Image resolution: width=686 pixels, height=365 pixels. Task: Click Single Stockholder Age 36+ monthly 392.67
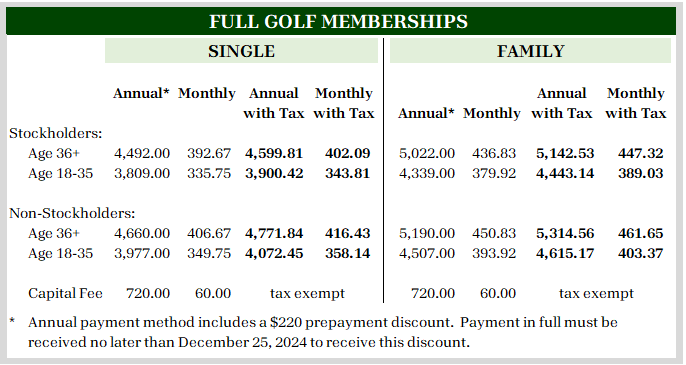[x=209, y=153]
